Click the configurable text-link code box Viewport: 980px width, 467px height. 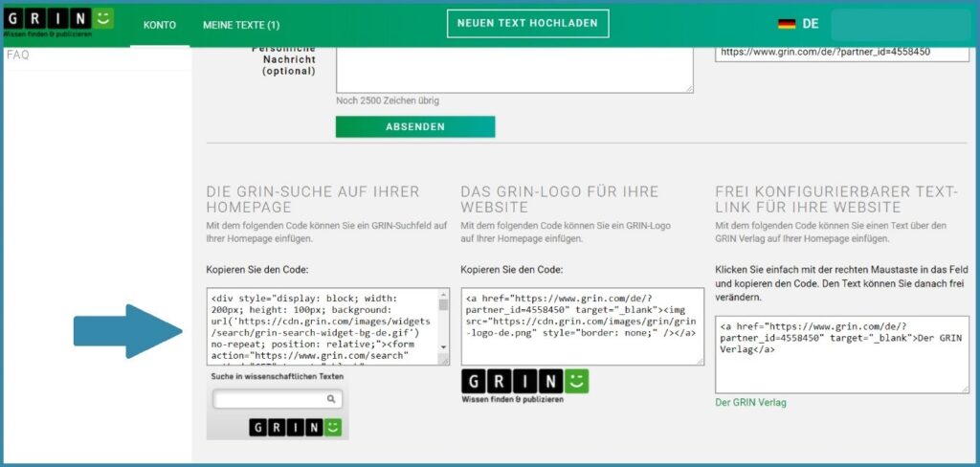pyautogui.click(x=842, y=354)
